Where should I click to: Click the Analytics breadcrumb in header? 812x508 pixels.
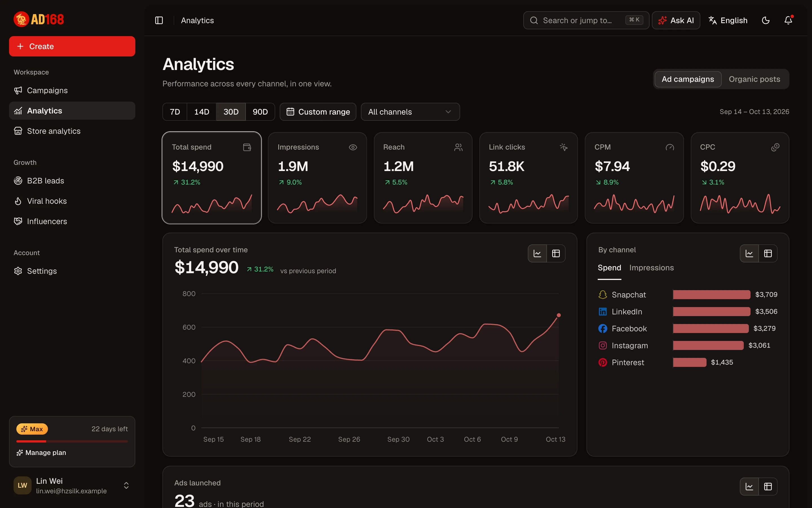click(x=197, y=21)
